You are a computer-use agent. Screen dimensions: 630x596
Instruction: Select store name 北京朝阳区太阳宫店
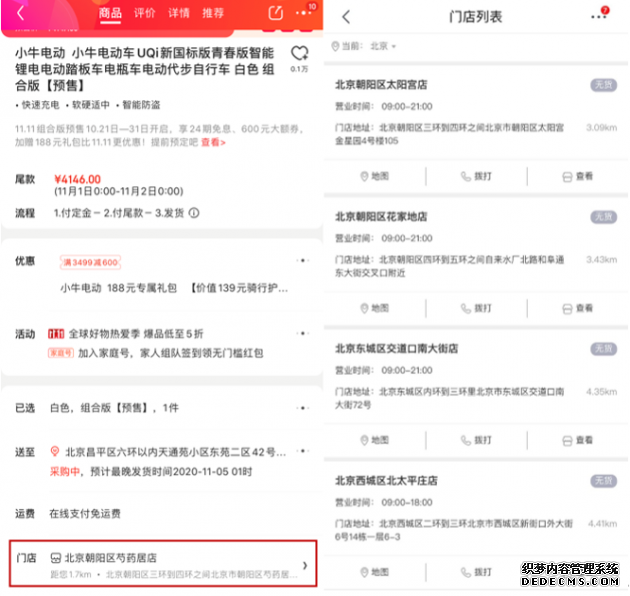[381, 85]
